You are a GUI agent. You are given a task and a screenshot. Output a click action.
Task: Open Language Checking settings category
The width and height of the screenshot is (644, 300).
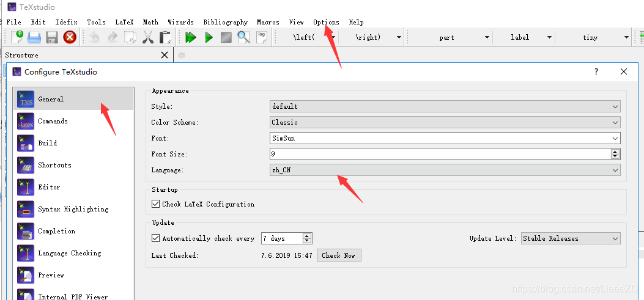(x=73, y=253)
